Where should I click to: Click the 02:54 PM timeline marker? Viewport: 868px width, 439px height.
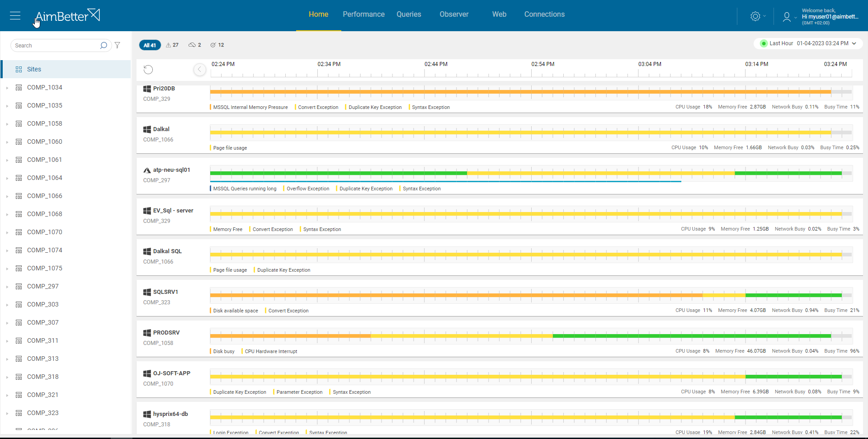[x=542, y=64]
